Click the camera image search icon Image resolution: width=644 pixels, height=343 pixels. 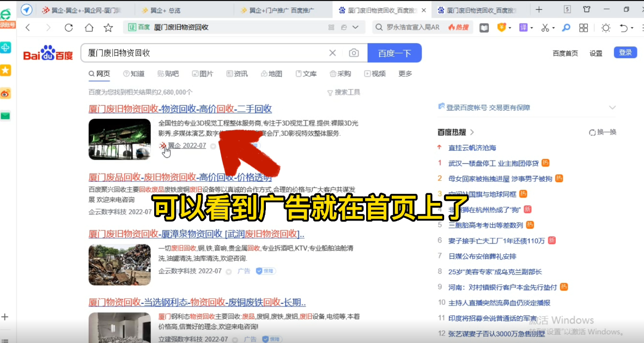coord(354,53)
